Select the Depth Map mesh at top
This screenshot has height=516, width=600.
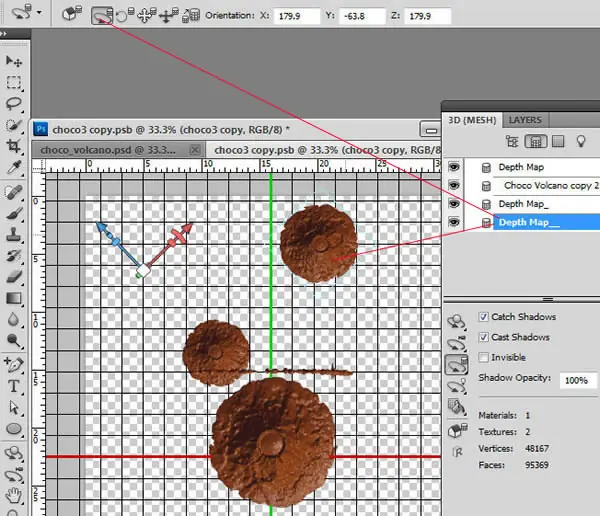521,167
